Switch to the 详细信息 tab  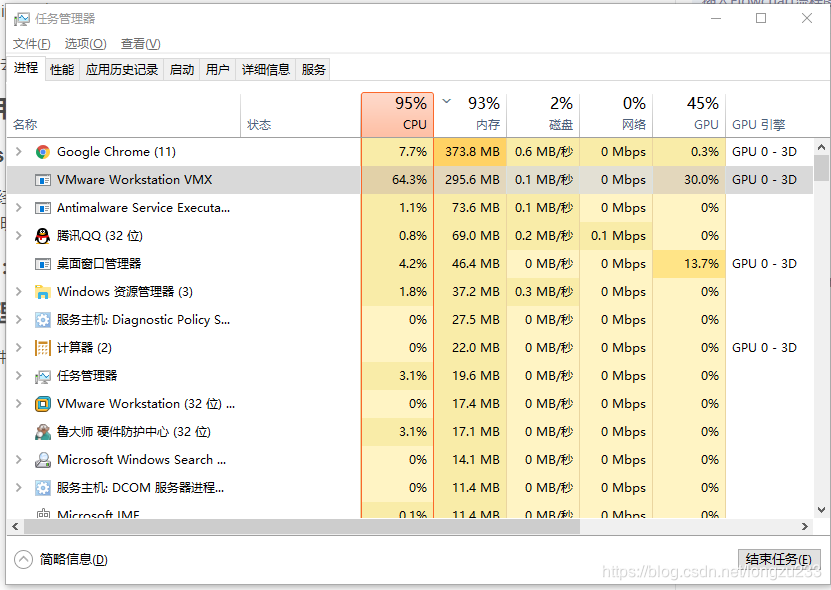tap(266, 69)
